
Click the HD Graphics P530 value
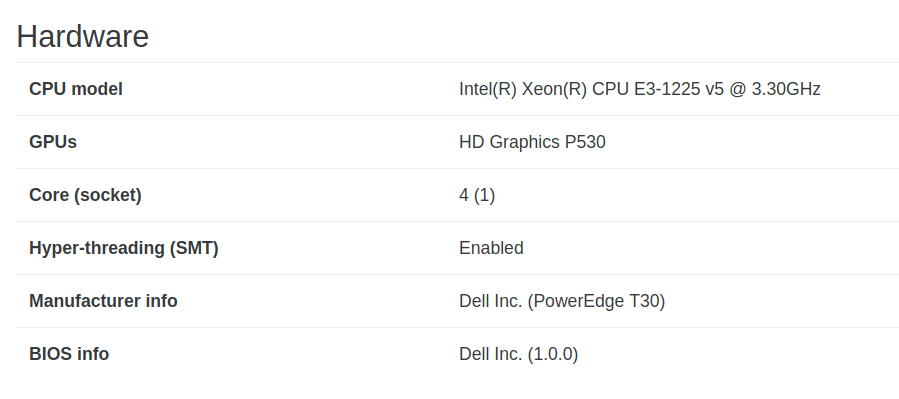(x=532, y=142)
